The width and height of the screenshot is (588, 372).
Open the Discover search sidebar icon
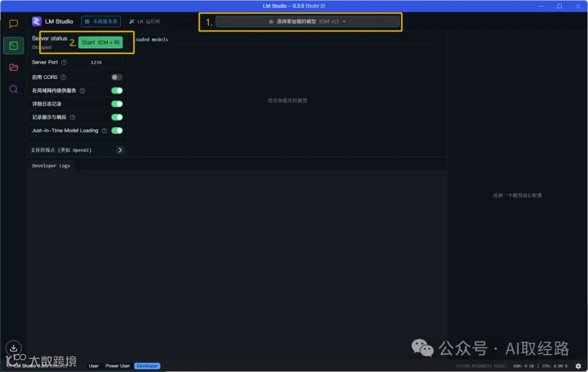14,89
